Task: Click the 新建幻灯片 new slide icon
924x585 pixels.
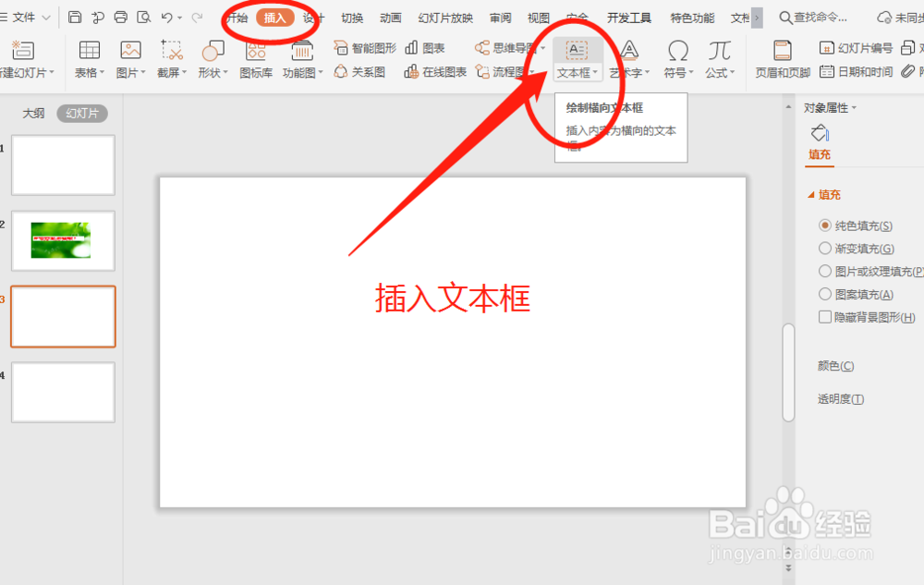Action: coord(23,50)
